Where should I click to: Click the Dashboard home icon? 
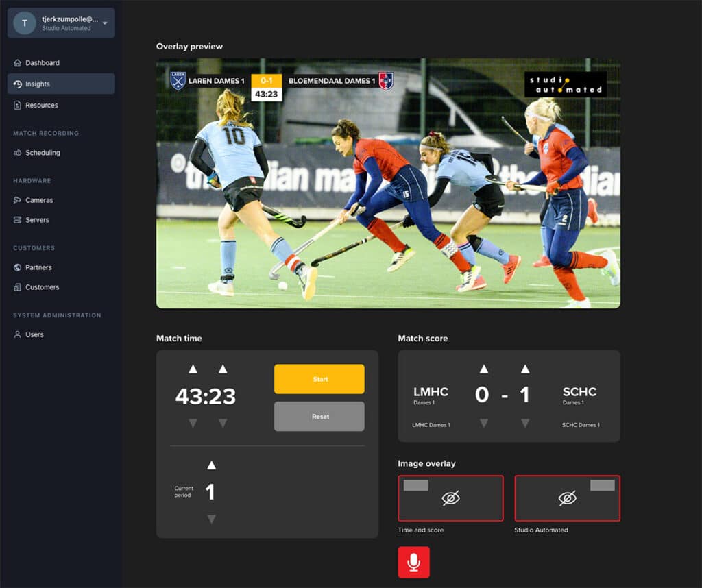18,63
